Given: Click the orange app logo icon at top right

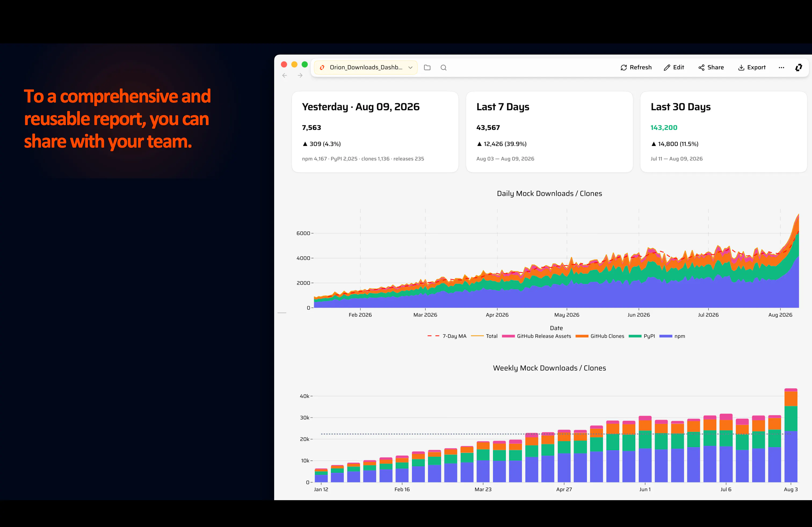Looking at the screenshot, I should point(799,68).
